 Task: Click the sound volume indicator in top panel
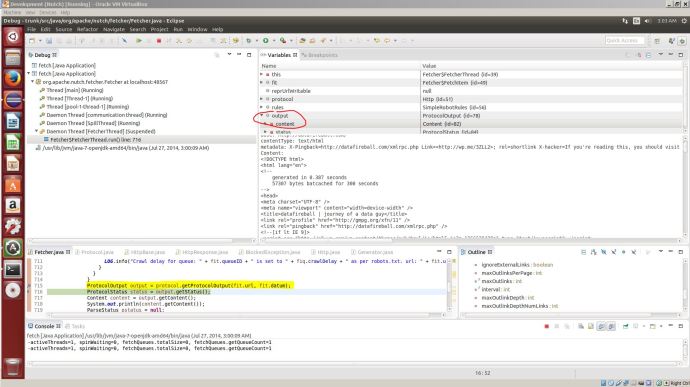click(x=647, y=21)
